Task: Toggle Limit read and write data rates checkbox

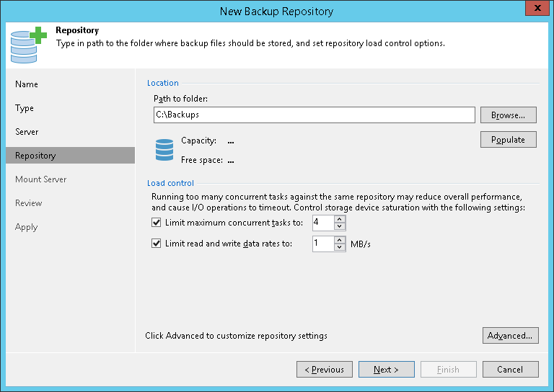Action: (156, 244)
